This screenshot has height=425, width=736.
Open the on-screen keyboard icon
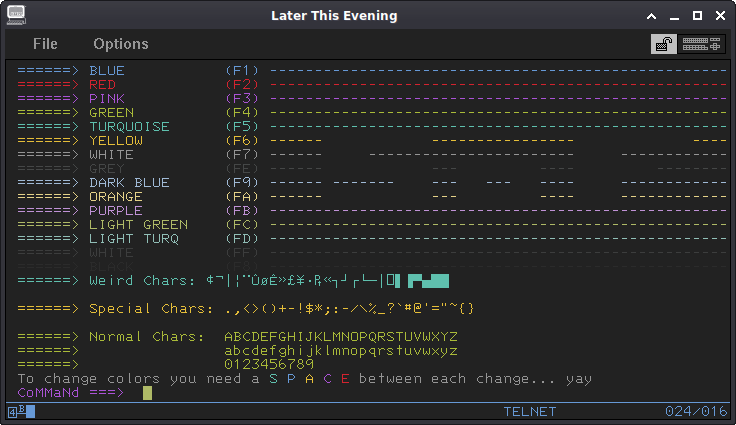(701, 44)
